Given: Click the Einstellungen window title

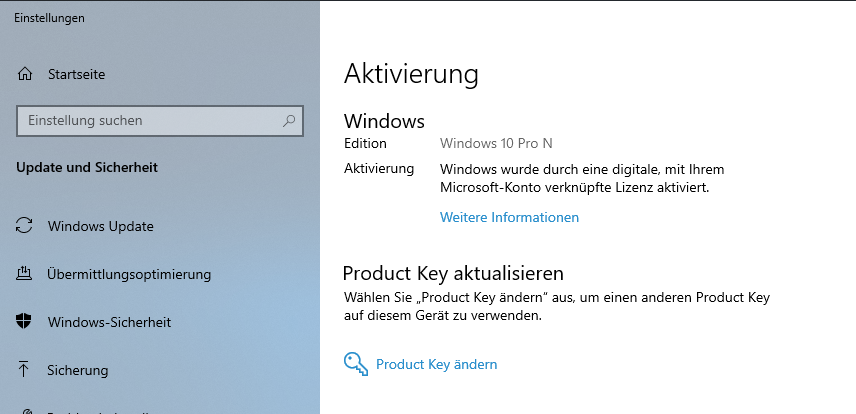Looking at the screenshot, I should pos(49,18).
